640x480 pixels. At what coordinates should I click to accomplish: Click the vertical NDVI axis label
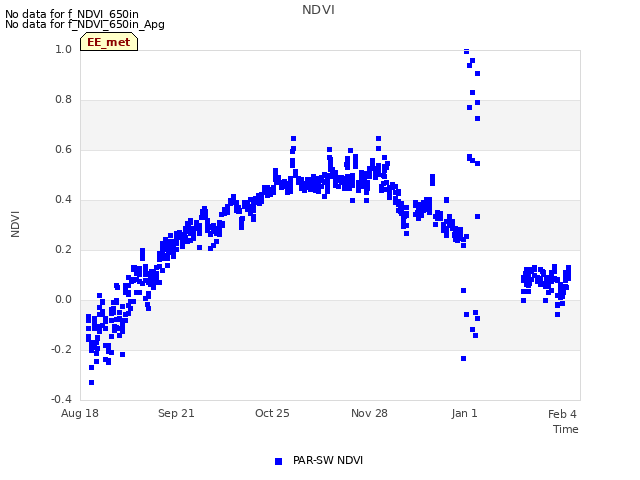click(15, 224)
